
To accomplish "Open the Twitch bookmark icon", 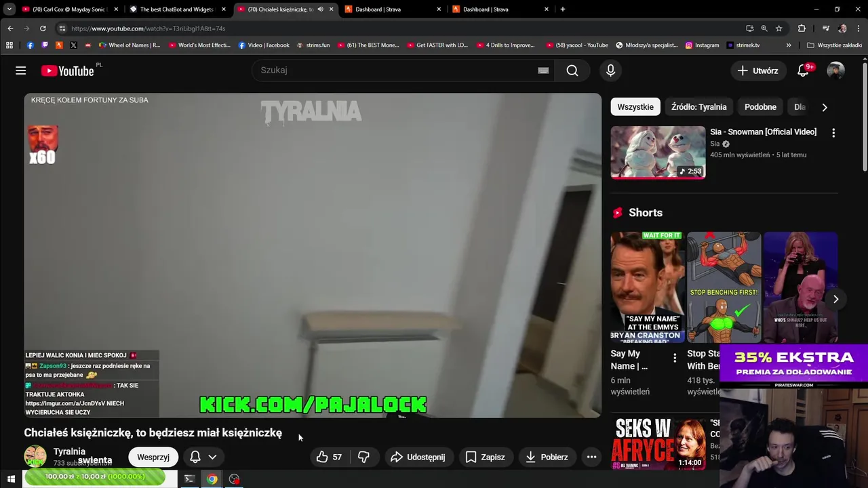I will click(45, 45).
